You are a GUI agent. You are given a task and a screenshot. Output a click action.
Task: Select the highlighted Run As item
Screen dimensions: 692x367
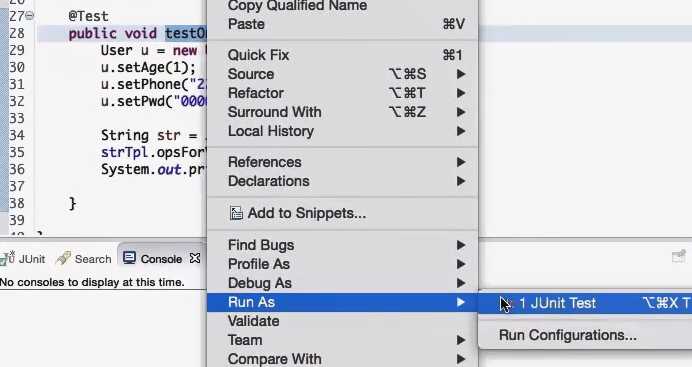pos(342,302)
